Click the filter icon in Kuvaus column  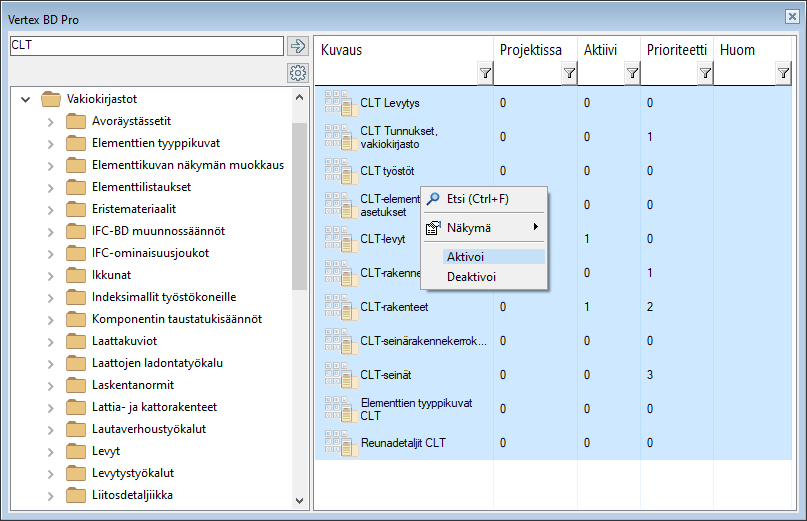485,73
